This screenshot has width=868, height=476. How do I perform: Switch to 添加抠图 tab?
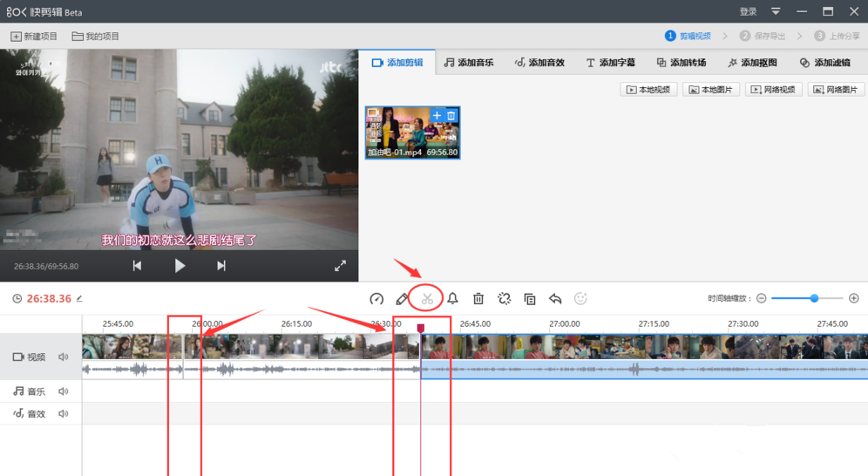[x=752, y=63]
